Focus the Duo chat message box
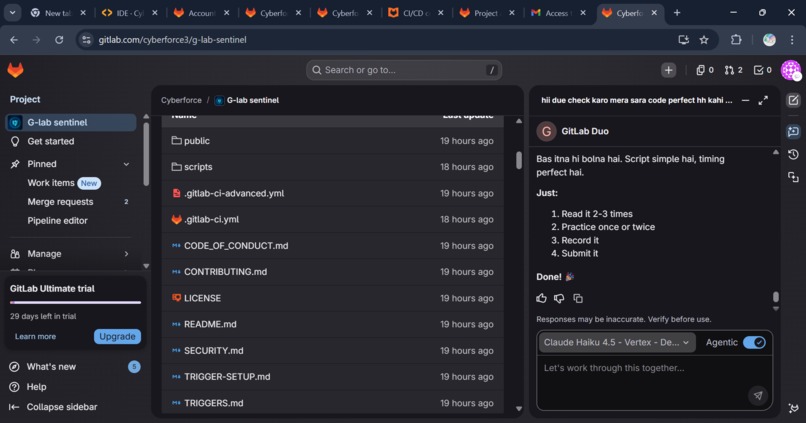 click(655, 383)
